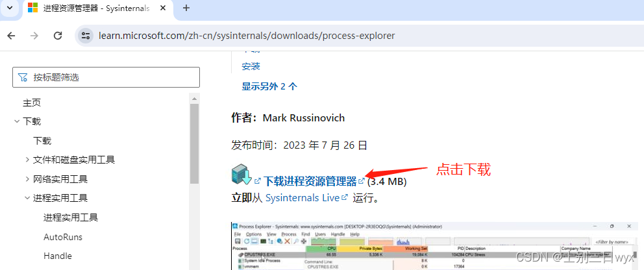Open Handle in the sidebar
The height and width of the screenshot is (270, 644).
(x=58, y=256)
